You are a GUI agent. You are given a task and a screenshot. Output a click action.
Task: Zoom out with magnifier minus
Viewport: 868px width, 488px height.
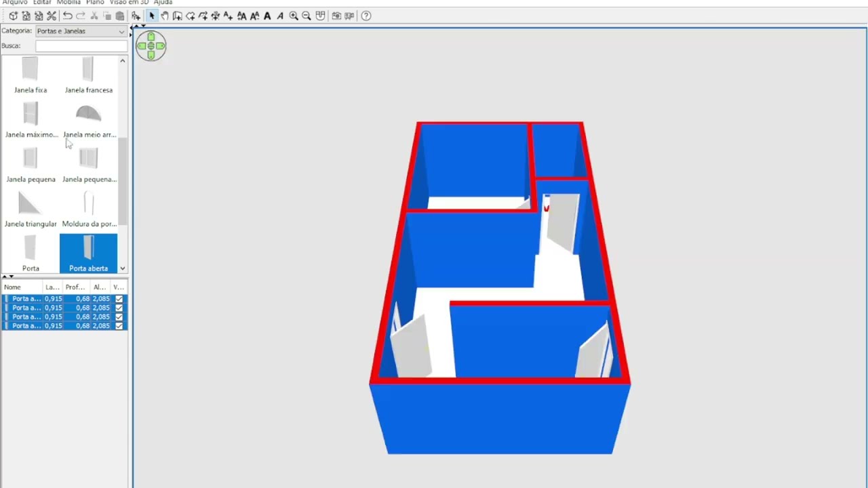(x=307, y=16)
